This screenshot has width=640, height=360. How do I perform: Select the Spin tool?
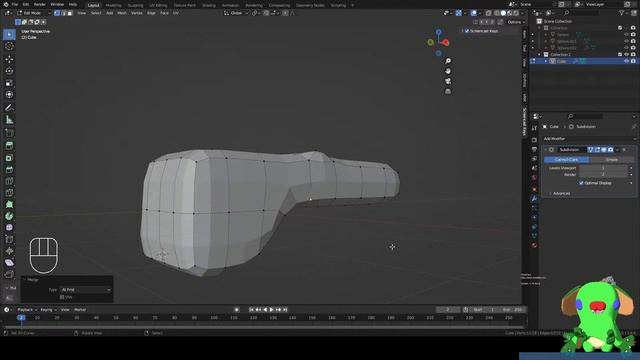coord(9,216)
